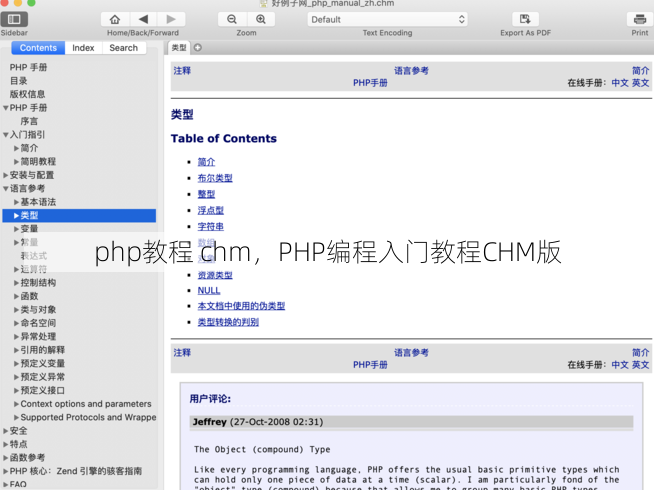654x490 pixels.
Task: Expand the 函数 tree node
Action: click(x=16, y=297)
